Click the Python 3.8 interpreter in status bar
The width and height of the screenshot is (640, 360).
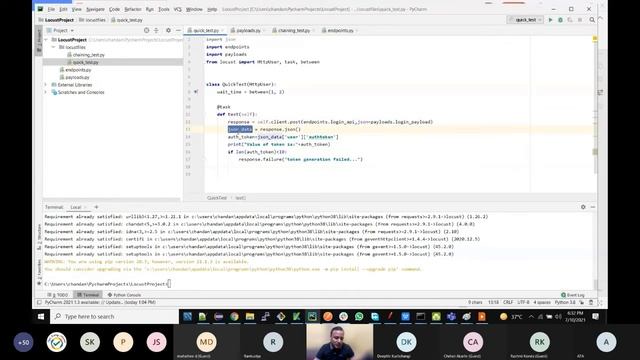[565, 302]
